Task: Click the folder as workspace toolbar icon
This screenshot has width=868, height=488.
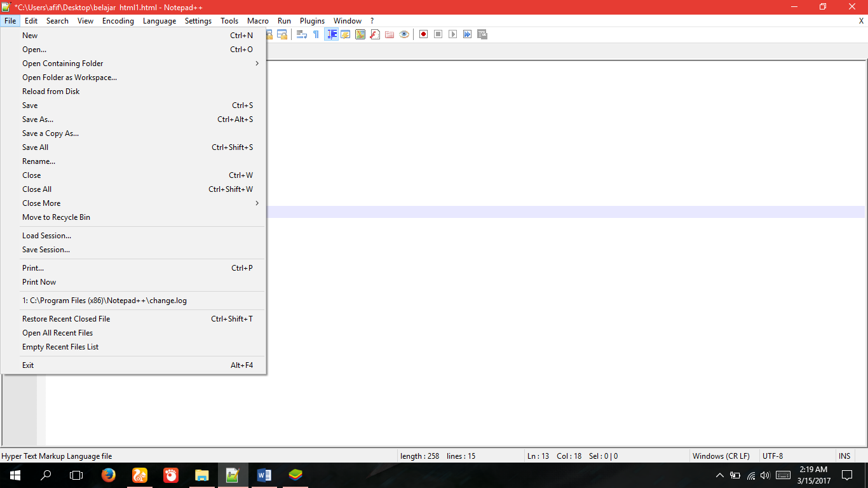Action: pyautogui.click(x=390, y=34)
